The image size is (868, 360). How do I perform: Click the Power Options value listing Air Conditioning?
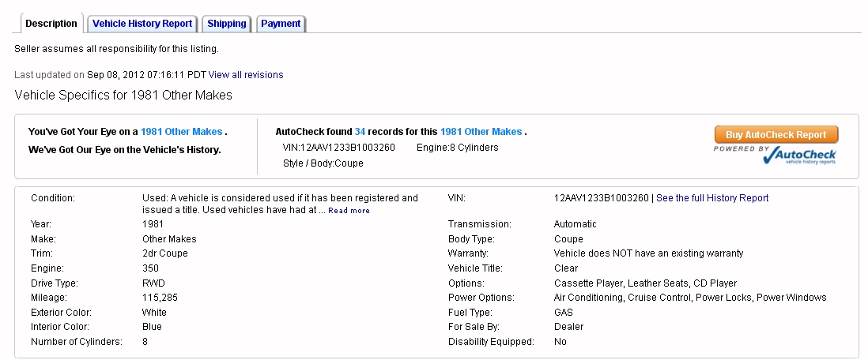pos(689,298)
